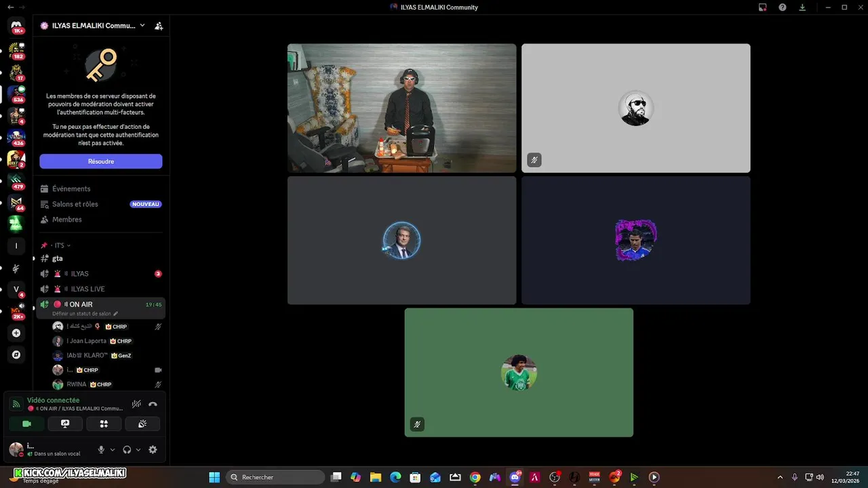This screenshot has width=868, height=488.
Task: Click the NOUVEAU badge beside Salons et rôles
Action: point(146,204)
